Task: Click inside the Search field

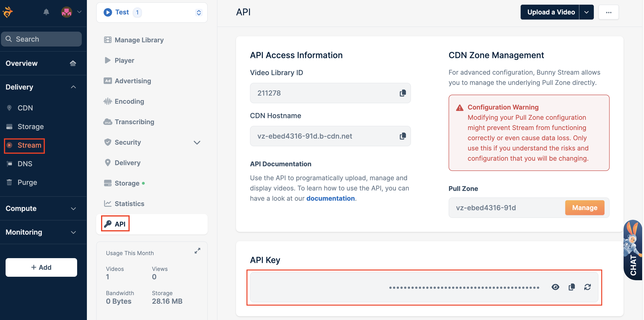Action: pos(41,39)
